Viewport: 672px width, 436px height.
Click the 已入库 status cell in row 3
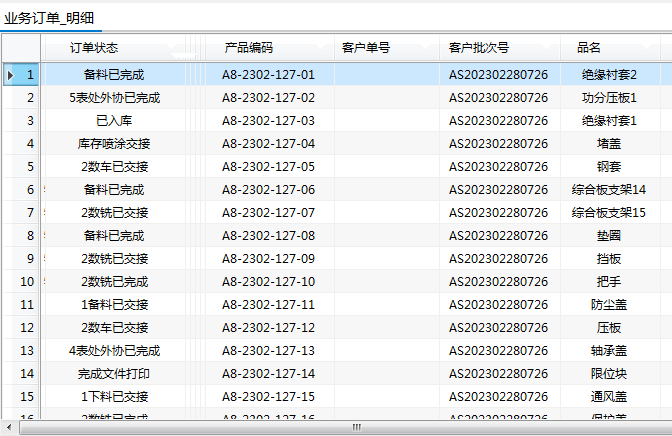click(114, 121)
